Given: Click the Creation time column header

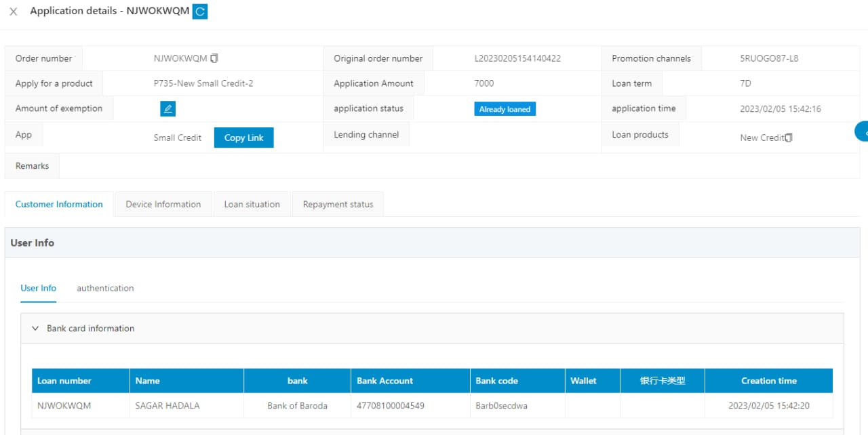Looking at the screenshot, I should pos(768,381).
